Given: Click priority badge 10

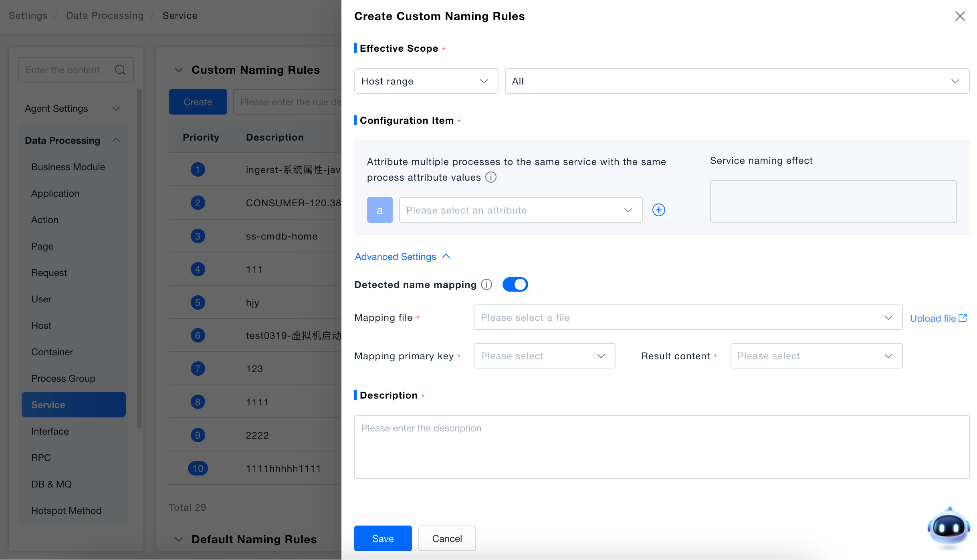Looking at the screenshot, I should [198, 468].
